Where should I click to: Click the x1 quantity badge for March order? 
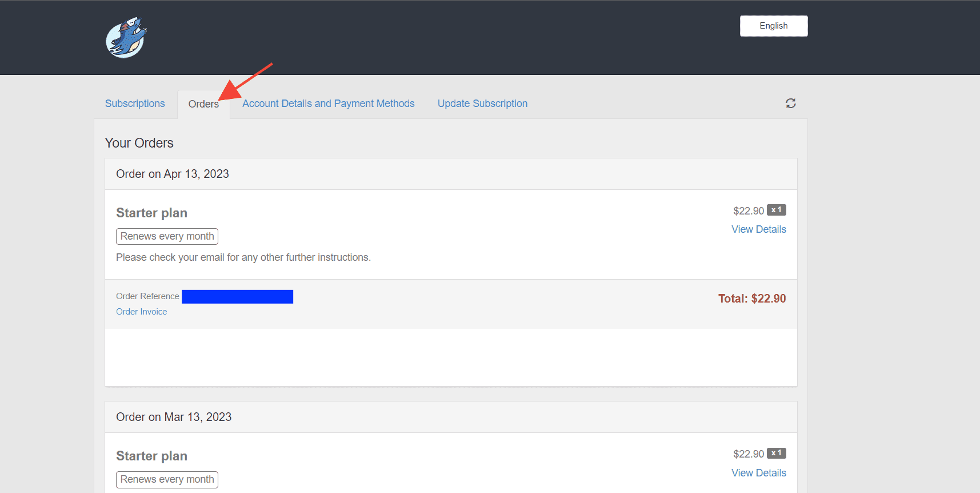(776, 454)
